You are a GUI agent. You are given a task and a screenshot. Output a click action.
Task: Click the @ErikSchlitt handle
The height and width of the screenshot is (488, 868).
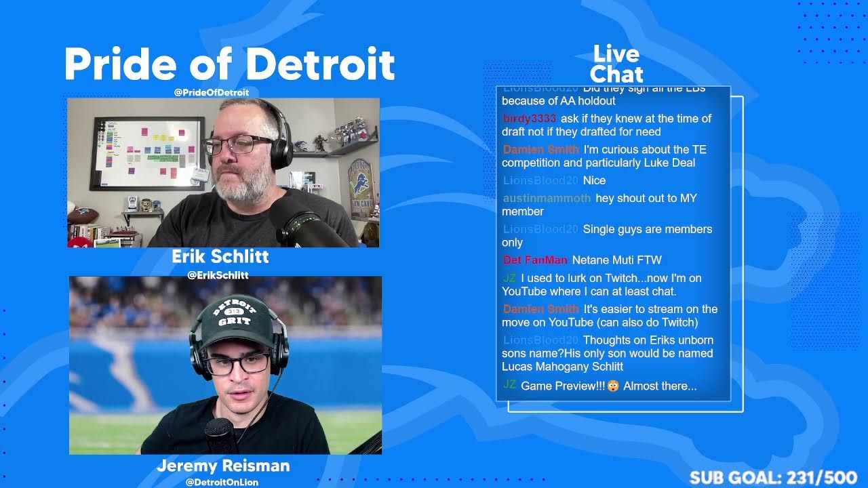coord(218,275)
